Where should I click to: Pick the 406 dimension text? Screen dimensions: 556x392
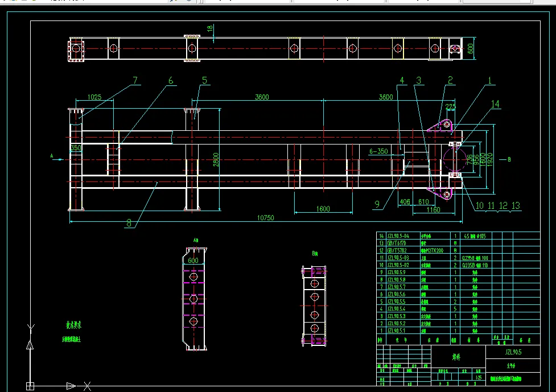click(x=405, y=201)
